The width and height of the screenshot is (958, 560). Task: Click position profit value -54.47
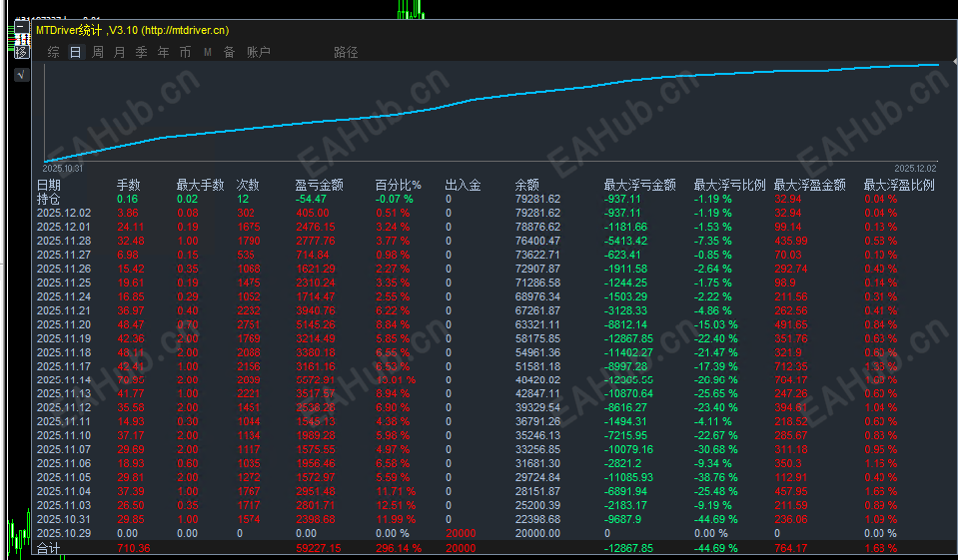(x=311, y=199)
